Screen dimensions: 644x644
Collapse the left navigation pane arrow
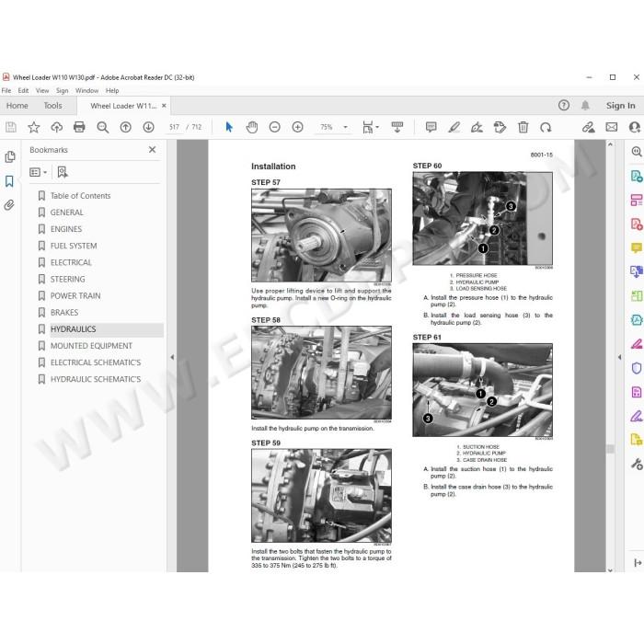pos(172,357)
